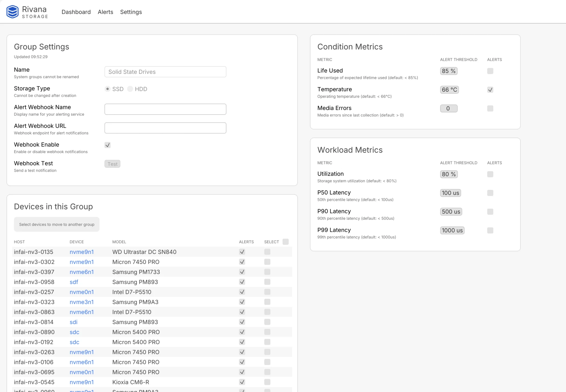The image size is (566, 392).
Task: Enable alerts for Media Errors metric
Action: 490,108
